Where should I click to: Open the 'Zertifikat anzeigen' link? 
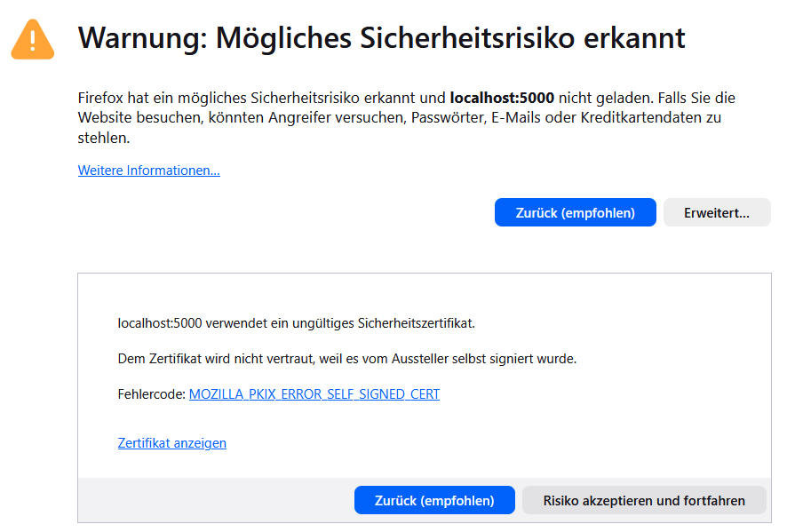pyautogui.click(x=172, y=443)
